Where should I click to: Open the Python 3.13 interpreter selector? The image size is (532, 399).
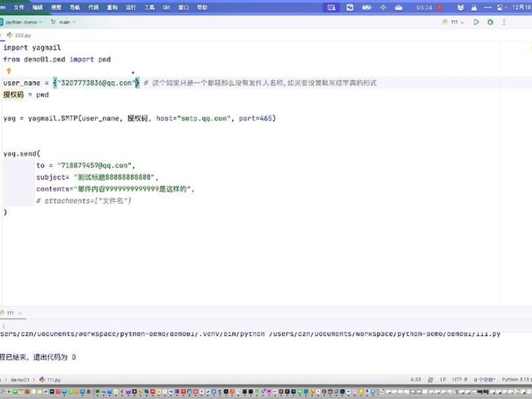[x=517, y=380]
